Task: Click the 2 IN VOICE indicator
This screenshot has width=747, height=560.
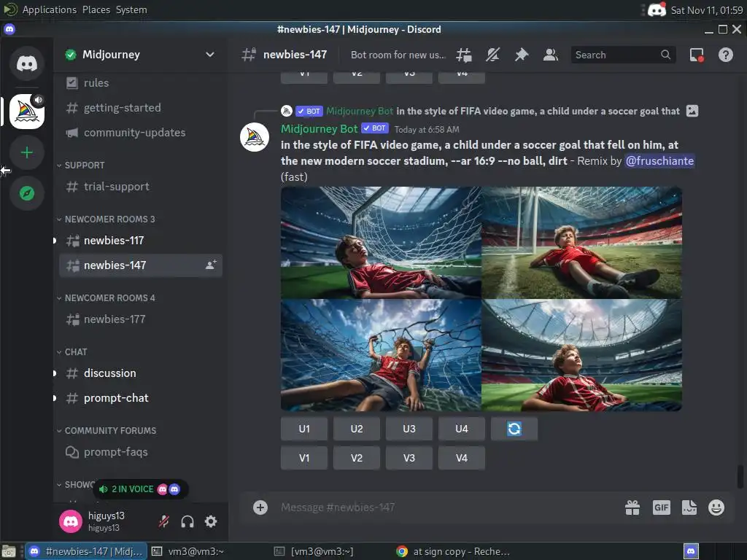Action: click(141, 489)
